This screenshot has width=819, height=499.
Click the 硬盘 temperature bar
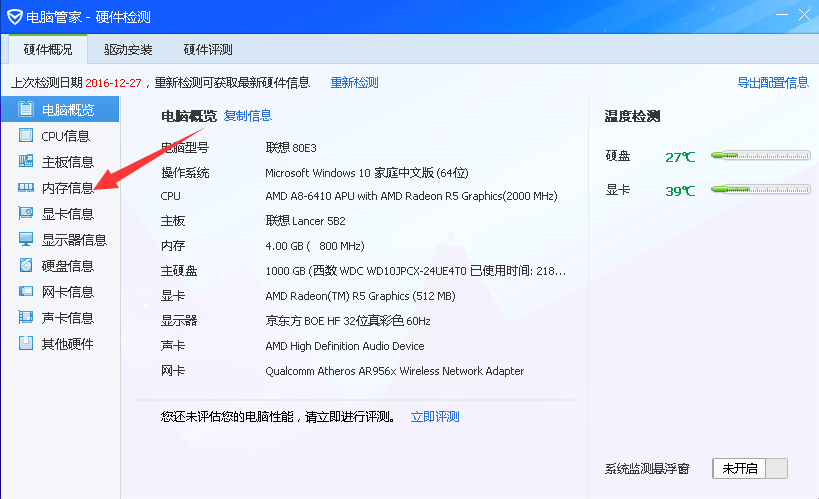pos(760,155)
